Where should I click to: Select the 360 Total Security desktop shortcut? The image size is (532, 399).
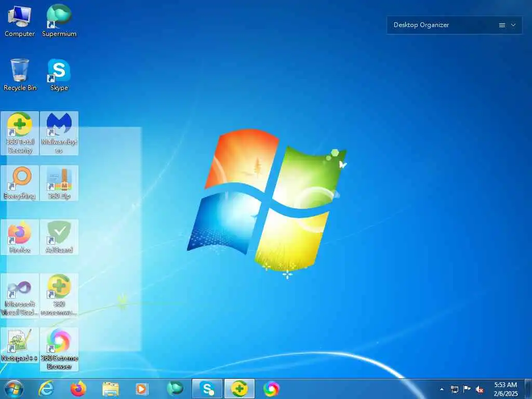[20, 133]
